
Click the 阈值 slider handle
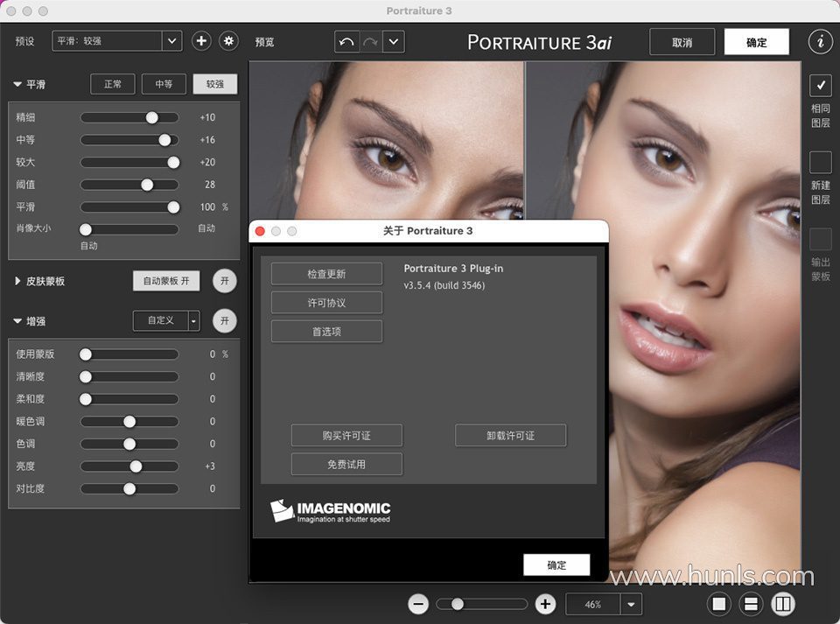coord(147,185)
